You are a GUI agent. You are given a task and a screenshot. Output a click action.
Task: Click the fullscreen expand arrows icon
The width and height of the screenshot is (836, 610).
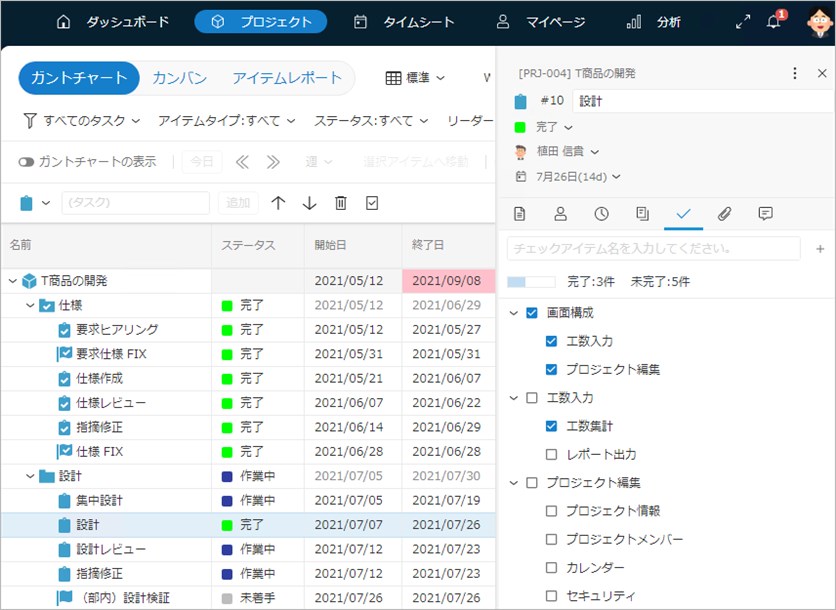742,22
